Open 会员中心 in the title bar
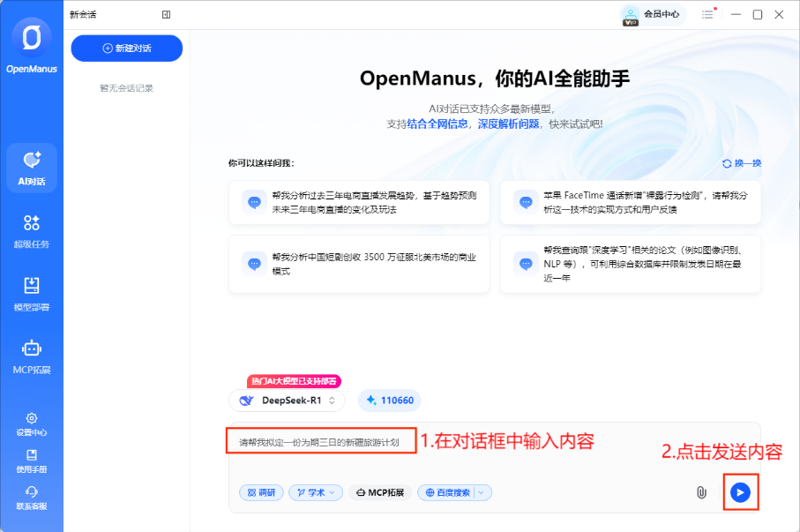This screenshot has width=800, height=532. [x=653, y=15]
